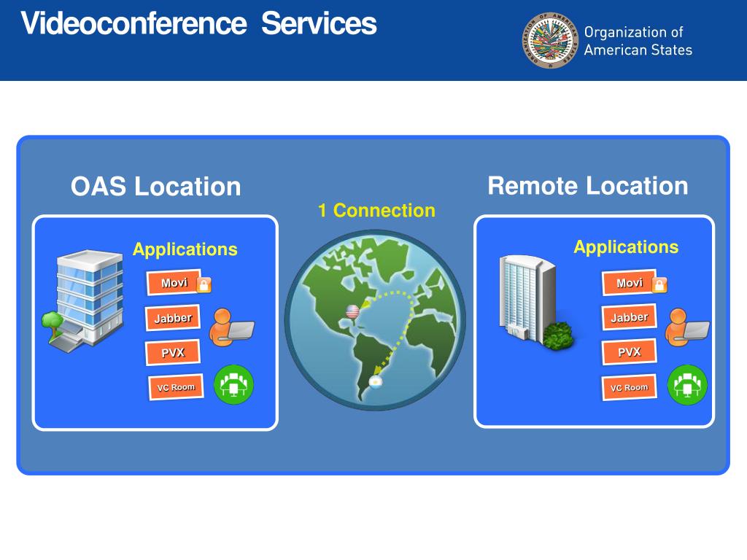747x560 pixels.
Task: Click the green conference room icon in Remote Location
Action: point(687,384)
